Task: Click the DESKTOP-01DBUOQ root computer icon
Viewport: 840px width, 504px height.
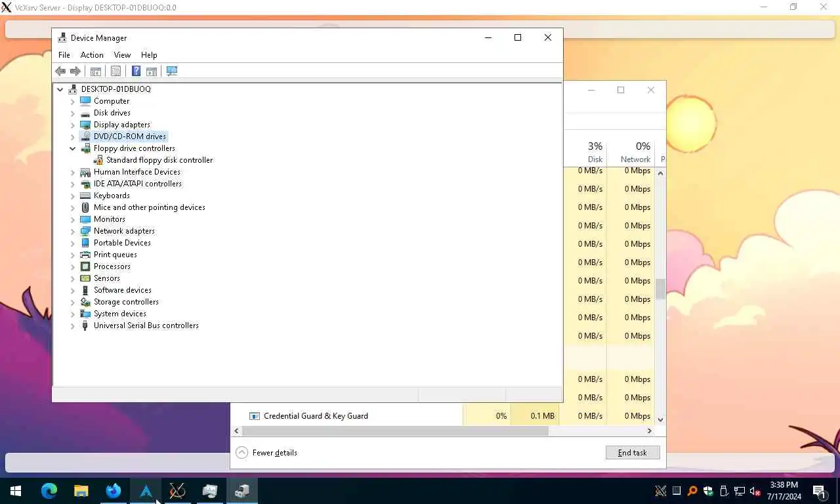Action: 73,89
